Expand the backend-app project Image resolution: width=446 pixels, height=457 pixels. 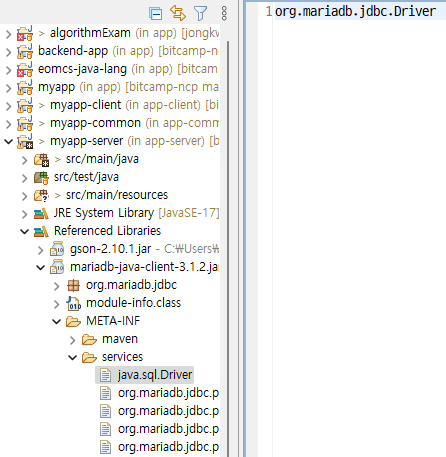click(8, 52)
